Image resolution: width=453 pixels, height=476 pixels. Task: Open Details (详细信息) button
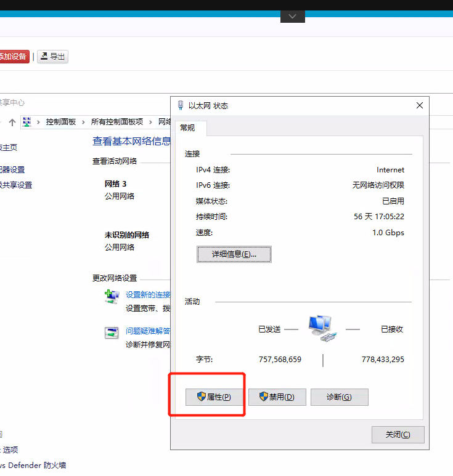click(234, 254)
